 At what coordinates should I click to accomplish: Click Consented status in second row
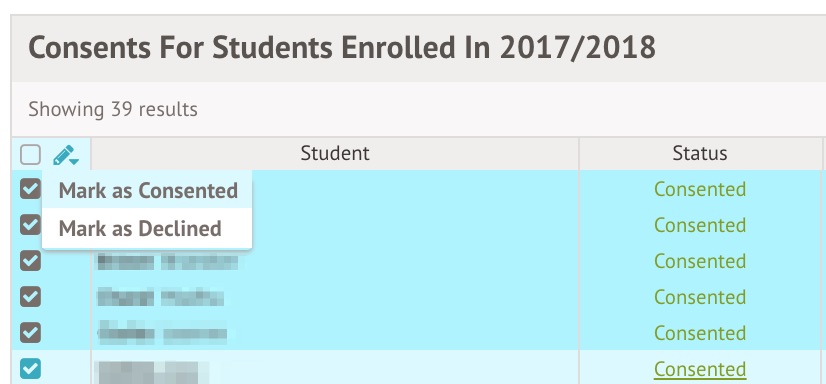[700, 225]
